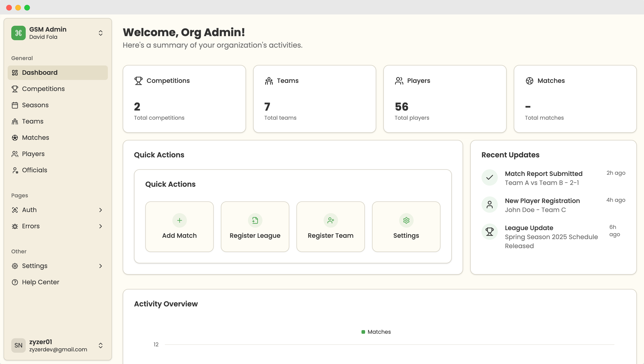Viewport: 644px width, 364px height.
Task: Open the Players total stat card
Action: (x=445, y=99)
